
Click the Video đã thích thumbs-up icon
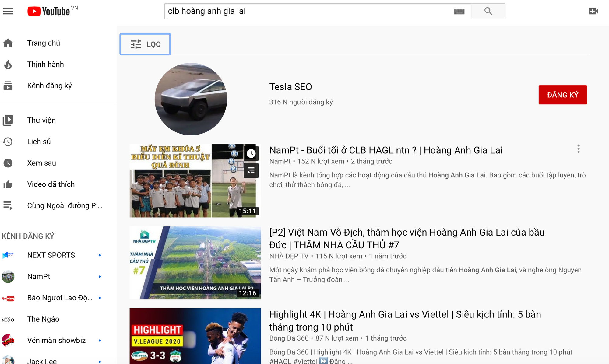tap(8, 184)
